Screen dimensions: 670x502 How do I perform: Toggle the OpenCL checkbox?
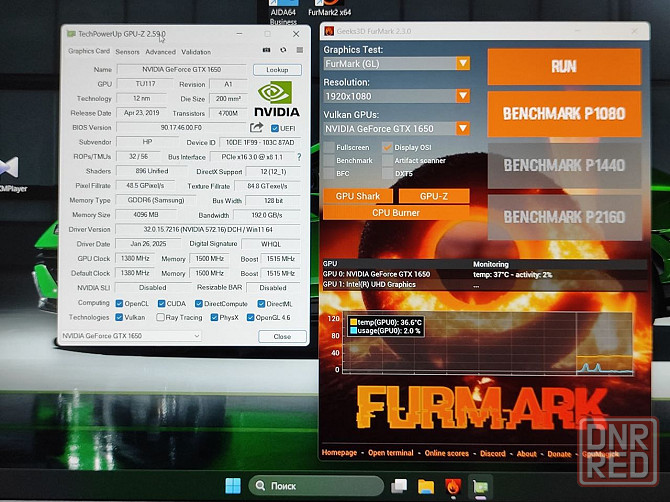click(x=119, y=304)
